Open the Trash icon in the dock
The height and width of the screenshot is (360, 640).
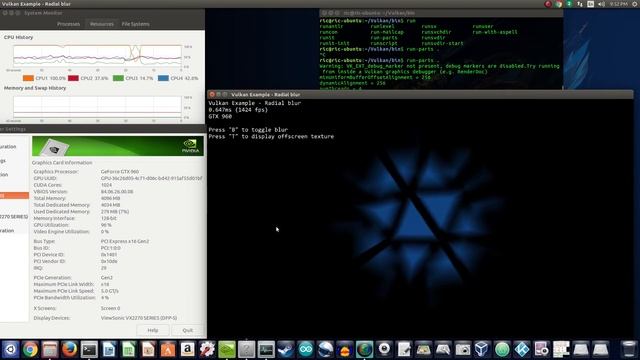pyautogui.click(x=629, y=349)
